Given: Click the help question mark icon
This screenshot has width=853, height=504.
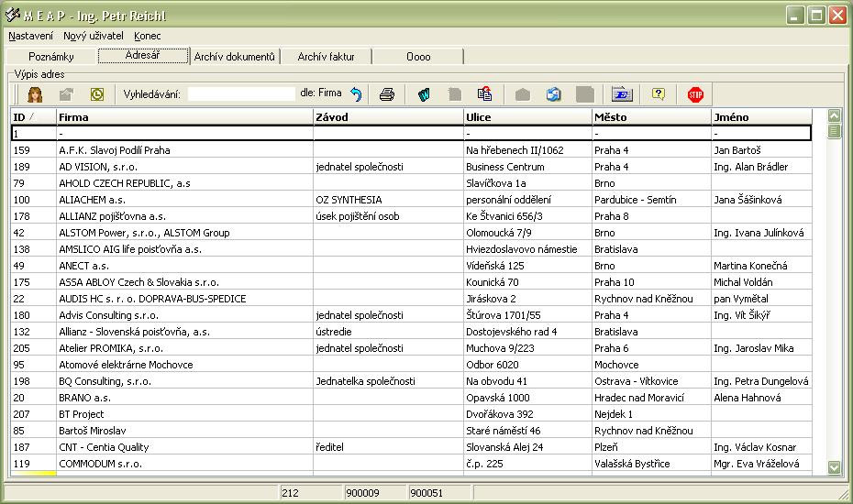Looking at the screenshot, I should tap(659, 94).
